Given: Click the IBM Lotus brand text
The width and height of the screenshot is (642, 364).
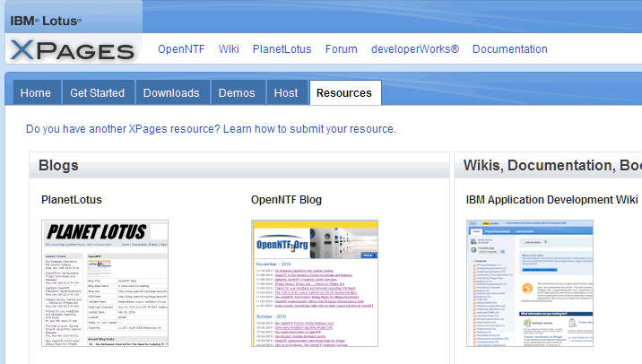Looking at the screenshot, I should coord(46,21).
